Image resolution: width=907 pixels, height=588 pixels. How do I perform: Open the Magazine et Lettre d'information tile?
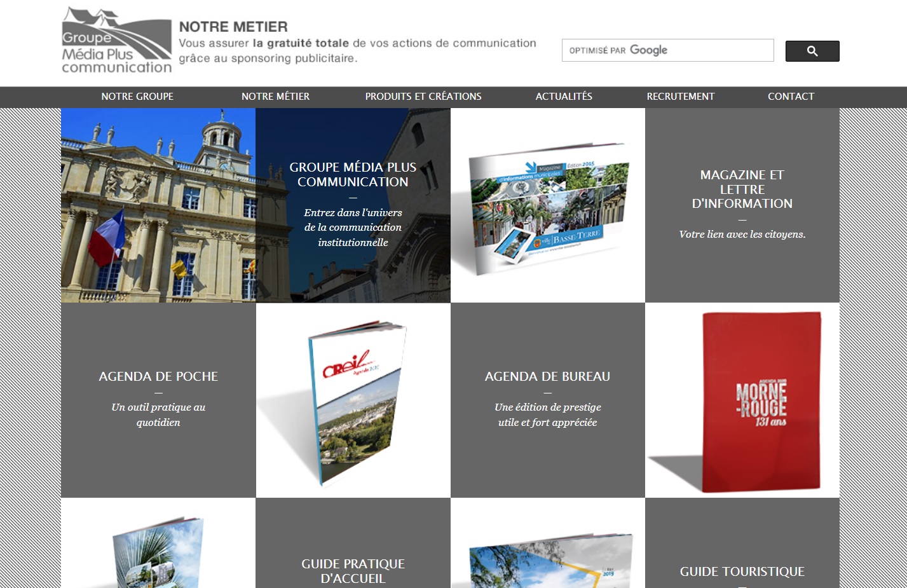742,205
